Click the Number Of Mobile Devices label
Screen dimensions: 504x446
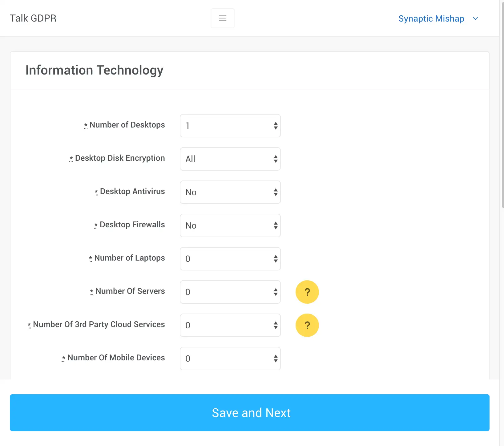(116, 358)
